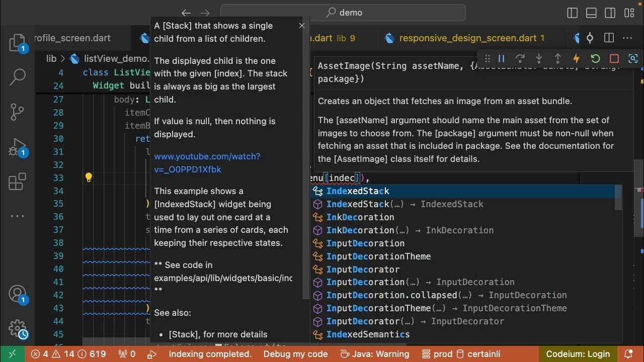Open the editor's More Actions ellipsis menu
The image size is (644, 362).
click(627, 38)
